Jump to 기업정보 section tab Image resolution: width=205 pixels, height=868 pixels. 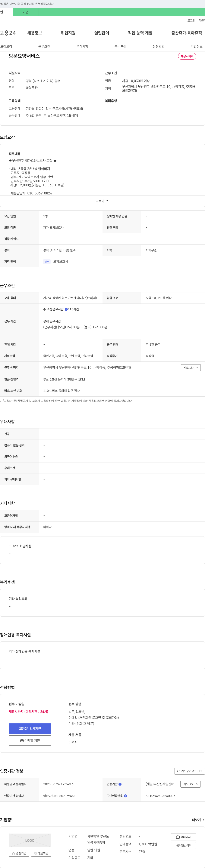pyautogui.click(x=197, y=46)
